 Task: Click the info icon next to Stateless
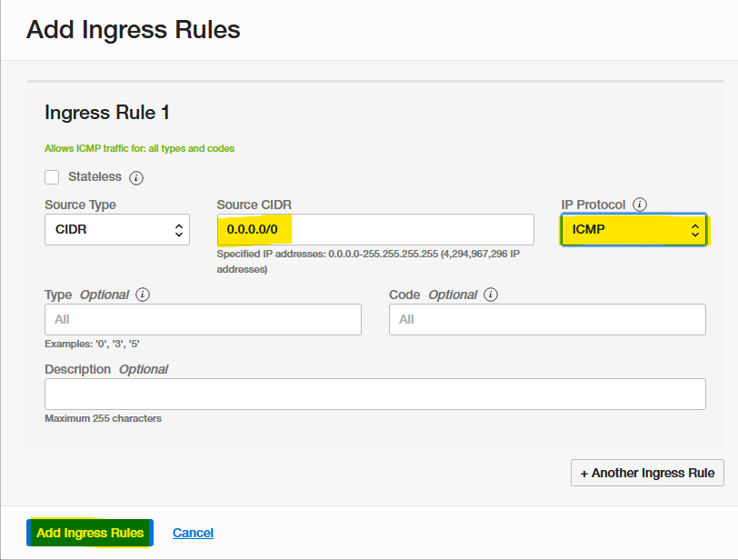click(x=136, y=178)
